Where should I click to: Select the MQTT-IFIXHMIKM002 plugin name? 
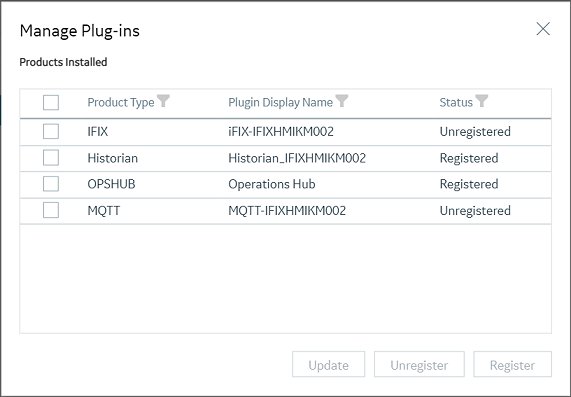coord(287,211)
